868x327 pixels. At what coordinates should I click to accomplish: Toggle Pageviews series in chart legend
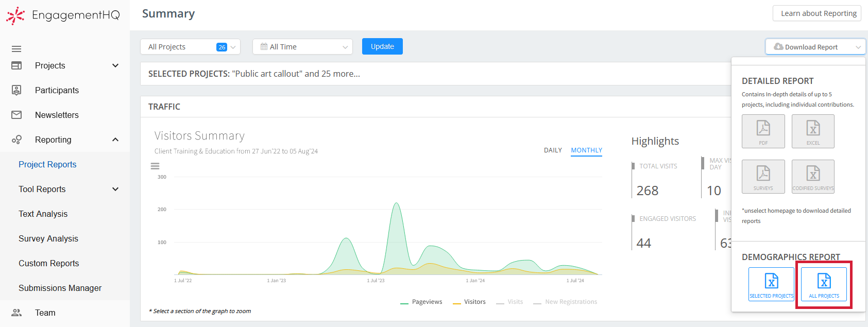click(x=421, y=302)
